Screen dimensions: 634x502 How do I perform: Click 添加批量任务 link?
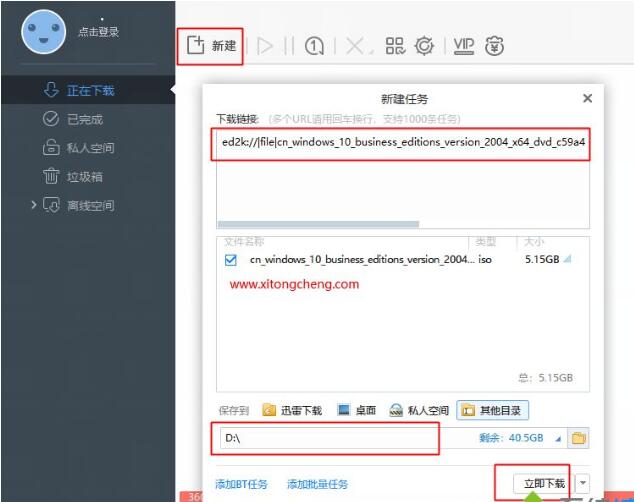coord(317,484)
